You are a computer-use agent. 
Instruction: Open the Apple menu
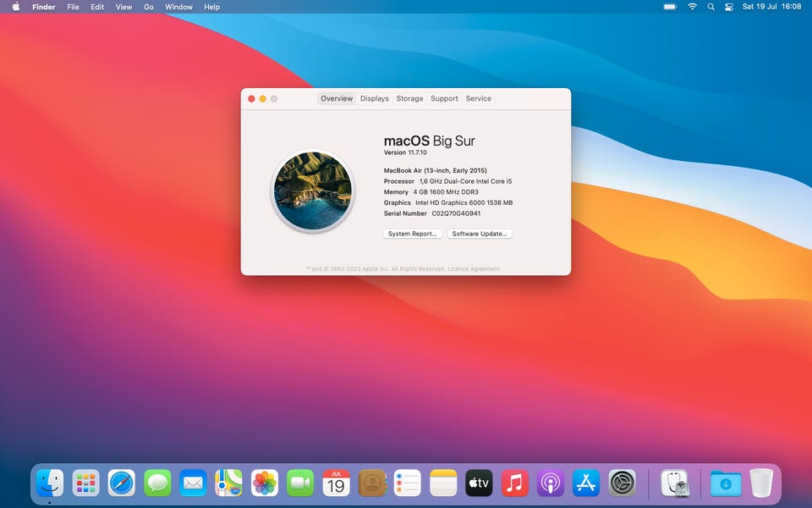coord(15,7)
